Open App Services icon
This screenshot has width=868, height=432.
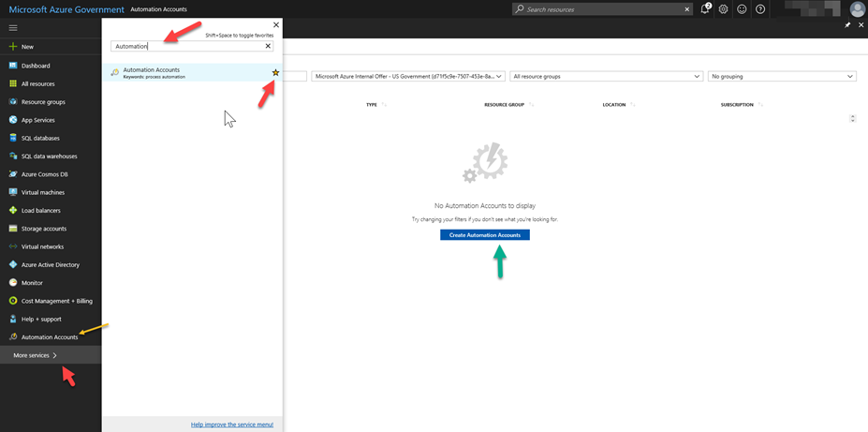[x=13, y=120]
